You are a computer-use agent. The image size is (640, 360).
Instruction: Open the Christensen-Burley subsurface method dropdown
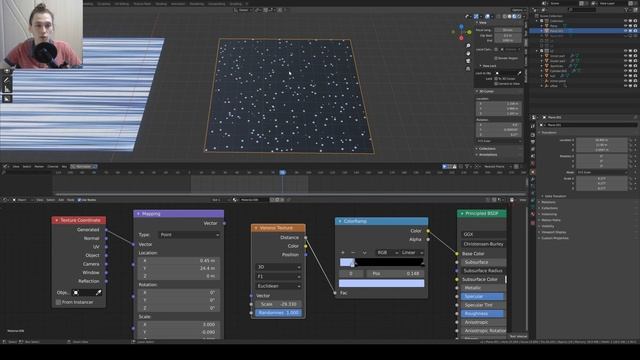484,244
